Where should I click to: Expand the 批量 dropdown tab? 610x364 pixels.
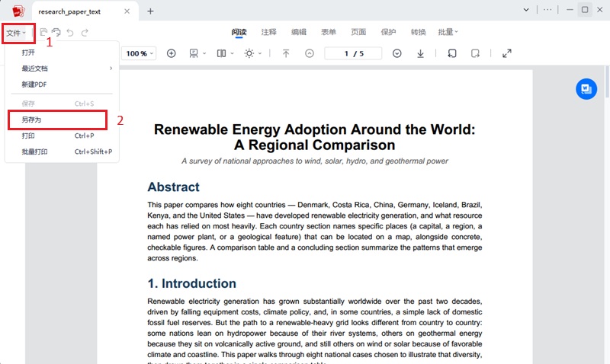pyautogui.click(x=448, y=32)
